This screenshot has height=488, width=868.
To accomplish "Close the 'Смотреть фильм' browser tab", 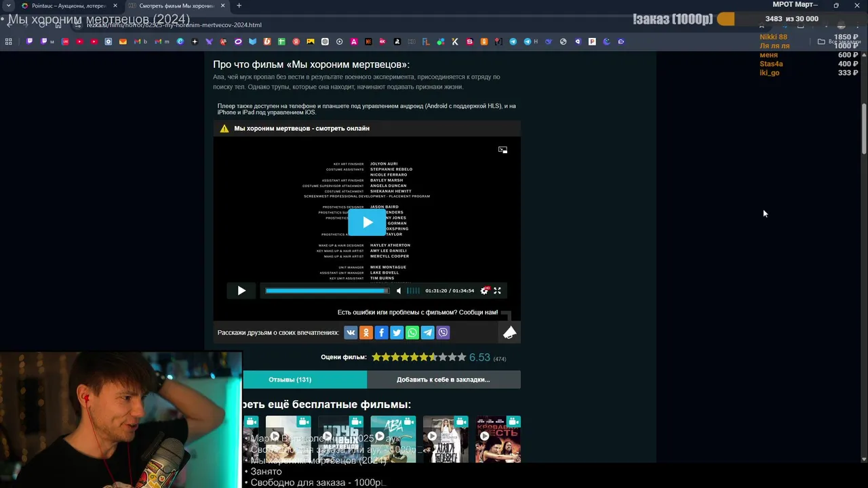I will click(x=222, y=5).
